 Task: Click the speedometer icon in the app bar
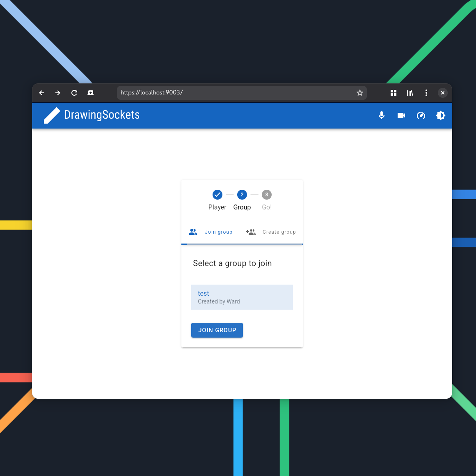pos(421,115)
